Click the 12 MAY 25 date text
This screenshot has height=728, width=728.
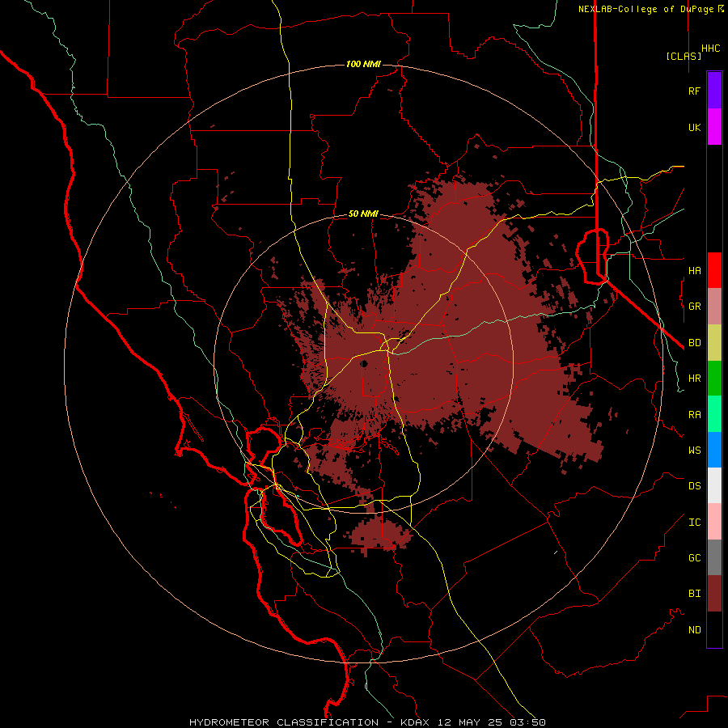point(470,722)
